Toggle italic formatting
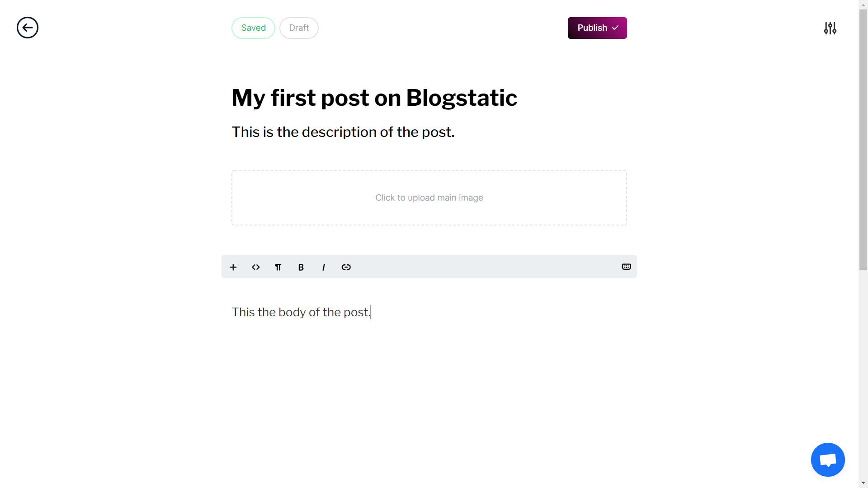This screenshot has height=488, width=868. [324, 267]
